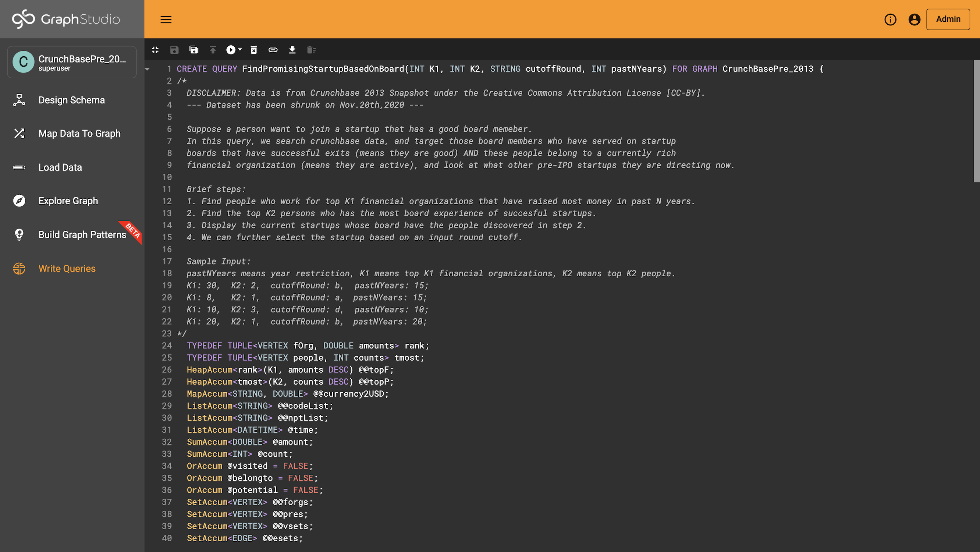Click the user account profile icon
This screenshot has height=552, width=980.
[x=914, y=20]
